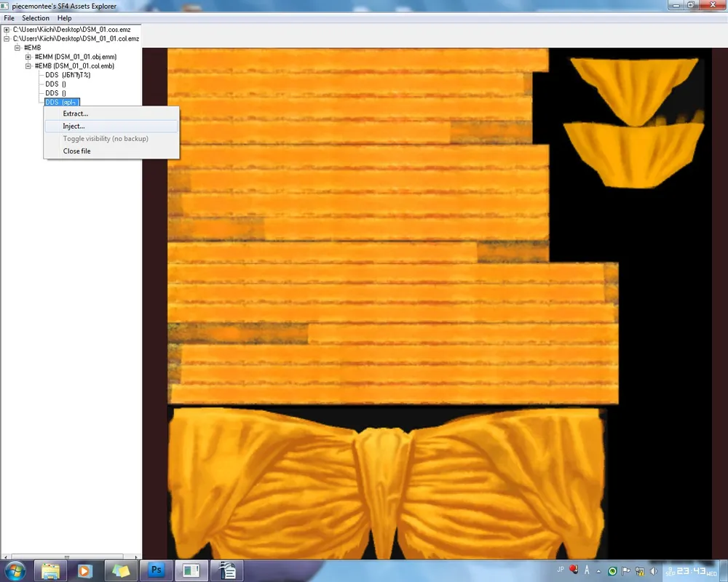728x582 pixels.
Task: Collapse the DSM_01_01.col.emz tree node
Action: pos(7,39)
